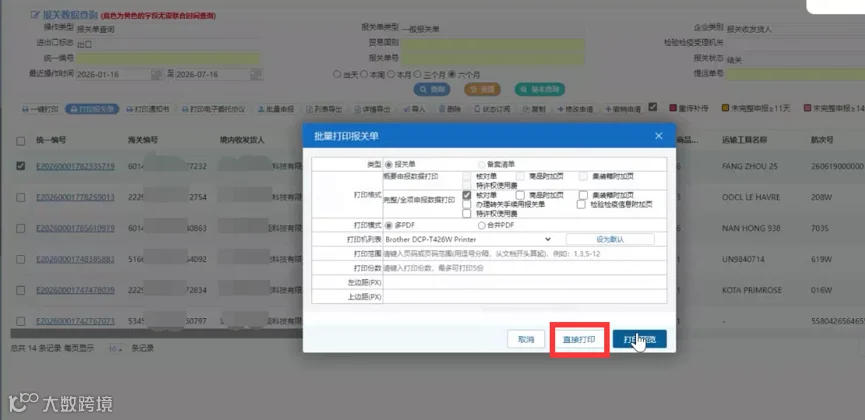Open the 企业类别 报关收发货人 dropdown
Screen dimensions: 865x420
pyautogui.click(x=795, y=29)
